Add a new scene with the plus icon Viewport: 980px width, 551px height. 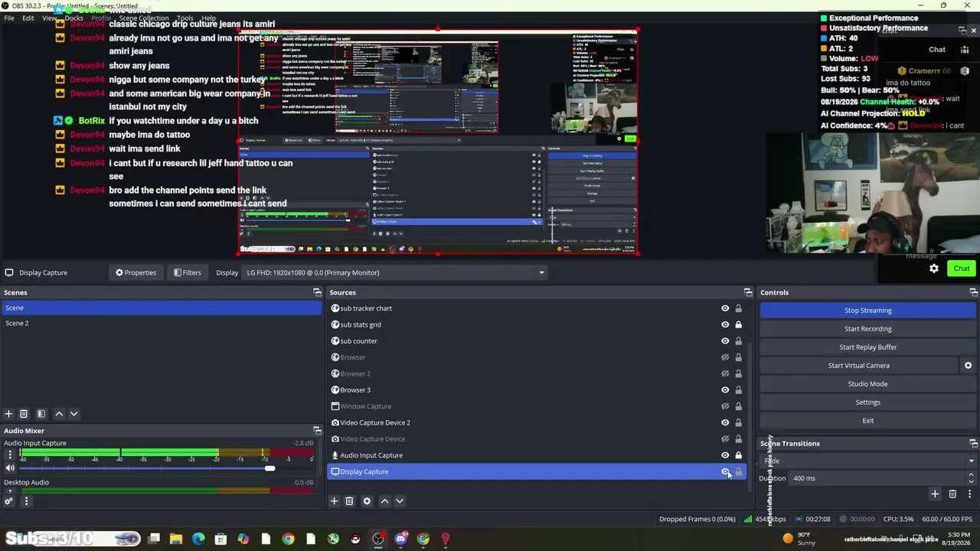click(x=8, y=414)
